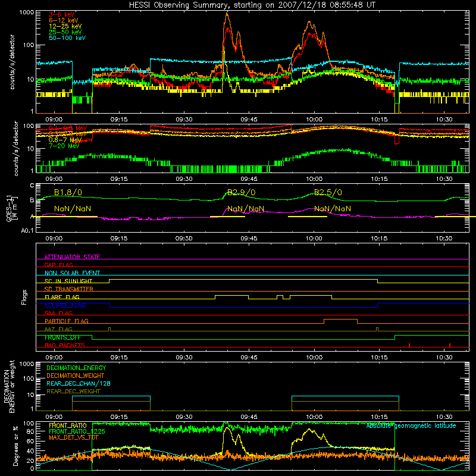Click the green 7-20 MeV legend label
The height and width of the screenshot is (476, 476).
[64, 146]
